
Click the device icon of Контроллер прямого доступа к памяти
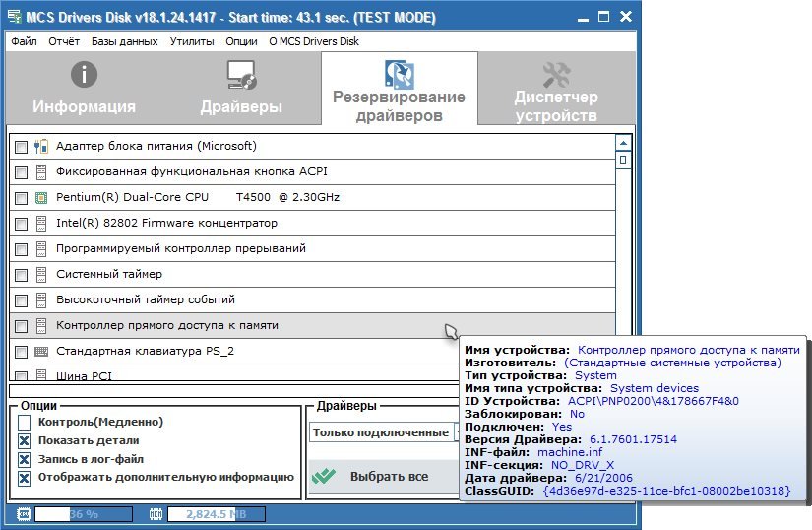click(x=41, y=326)
